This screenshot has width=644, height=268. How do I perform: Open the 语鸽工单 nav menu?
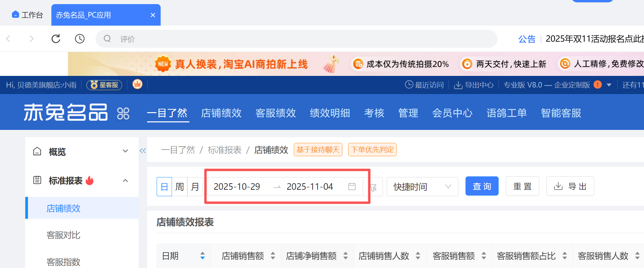tap(507, 113)
